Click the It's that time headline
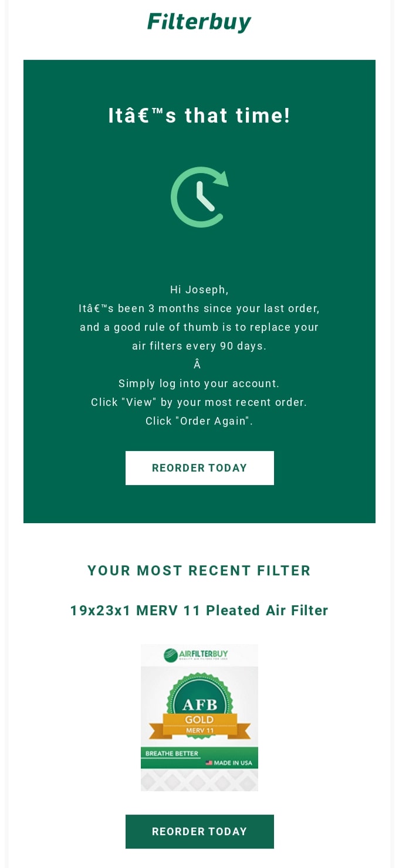 click(199, 116)
